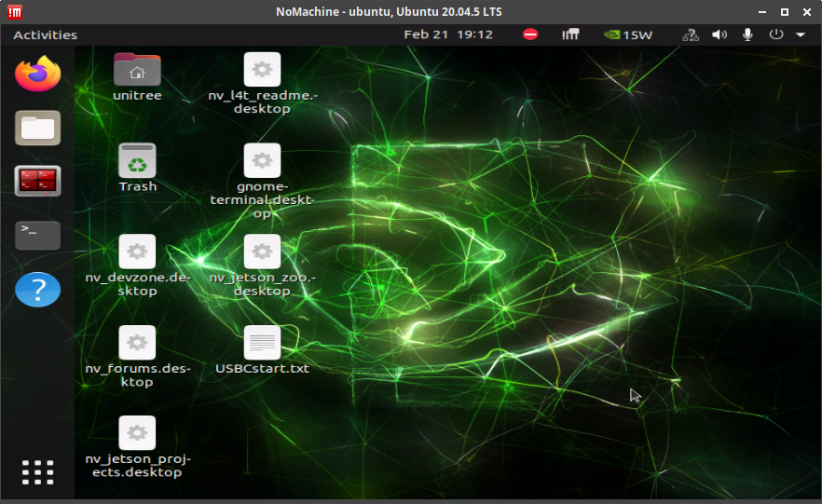Viewport: 822px width, 504px height.
Task: Show Applications grid
Action: [x=37, y=472]
